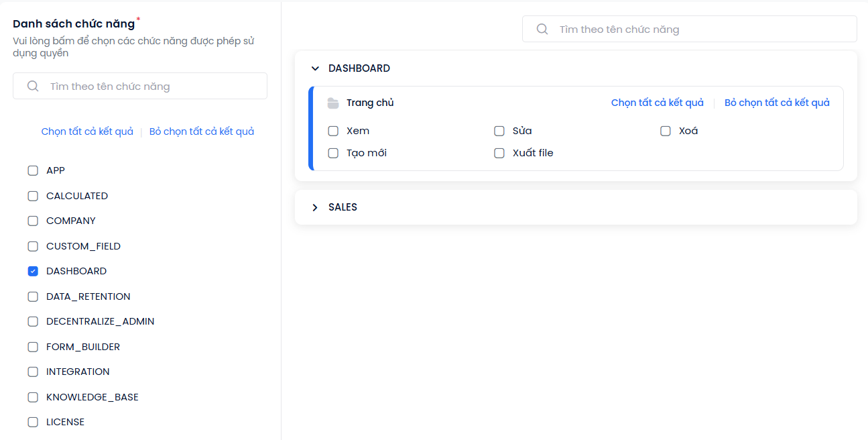
Task: Check the KNOWLEDGE_BASE function
Action: click(x=33, y=398)
